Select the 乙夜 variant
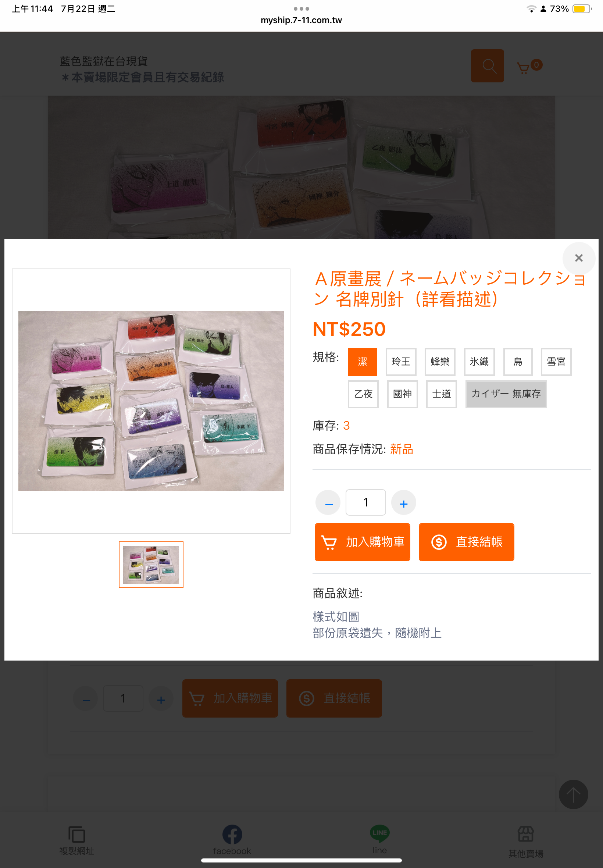Screen dimensions: 603x868 click(x=363, y=394)
